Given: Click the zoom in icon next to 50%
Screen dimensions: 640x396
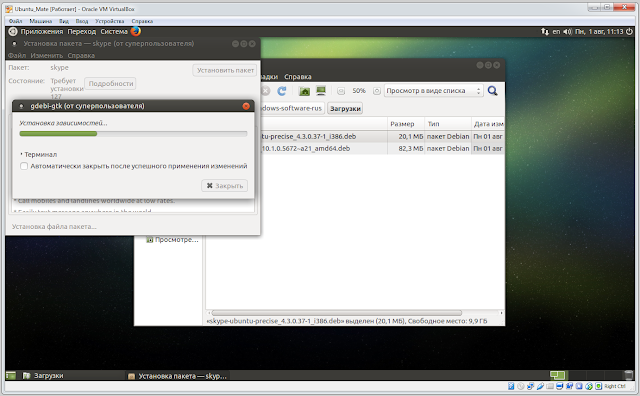Looking at the screenshot, I should (377, 91).
